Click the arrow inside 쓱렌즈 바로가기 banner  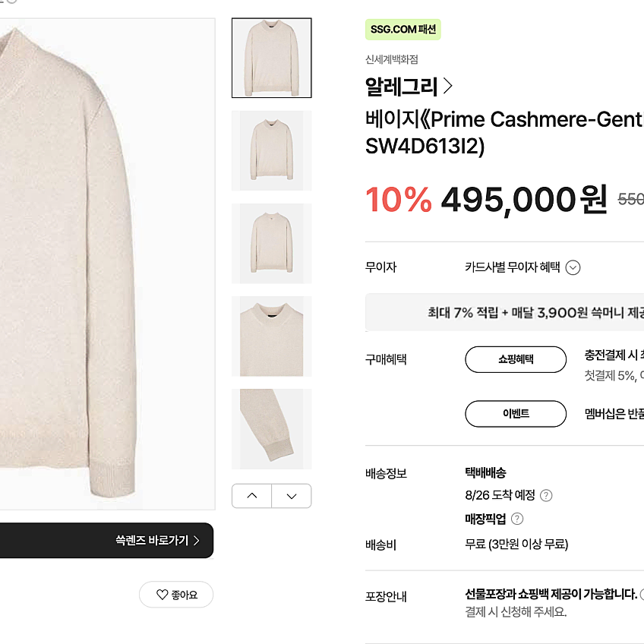click(x=197, y=541)
